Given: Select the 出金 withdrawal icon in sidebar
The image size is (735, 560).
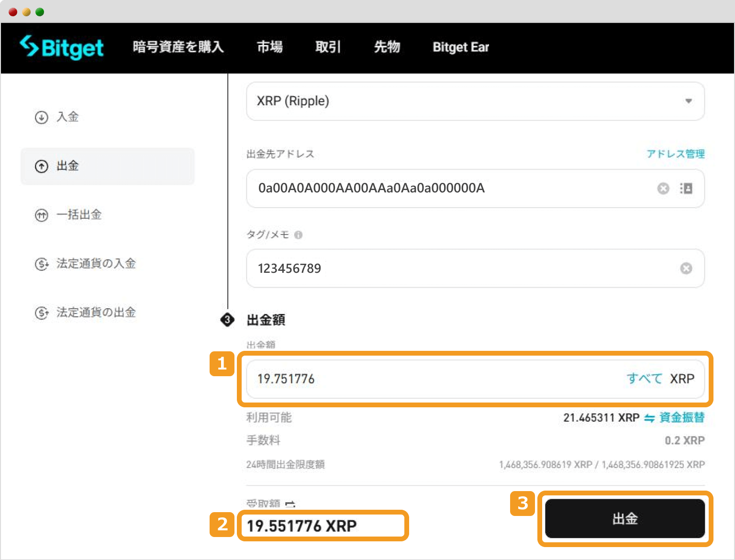Looking at the screenshot, I should tap(41, 166).
